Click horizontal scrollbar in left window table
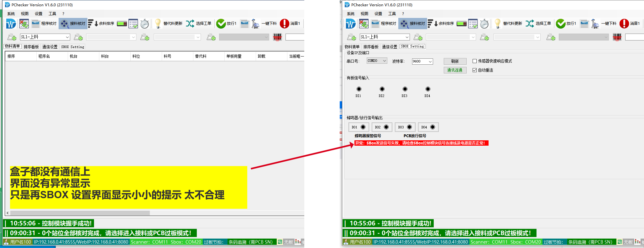This screenshot has width=644, height=248. point(78,213)
